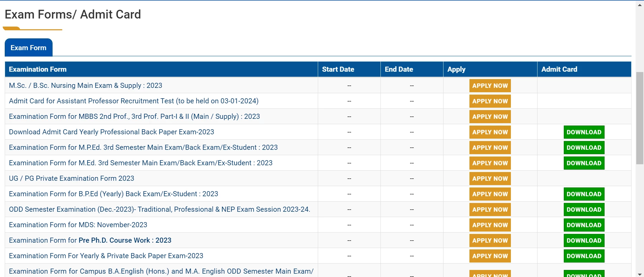
Task: Open the UG / PG Private Examination Form link
Action: (x=71, y=178)
